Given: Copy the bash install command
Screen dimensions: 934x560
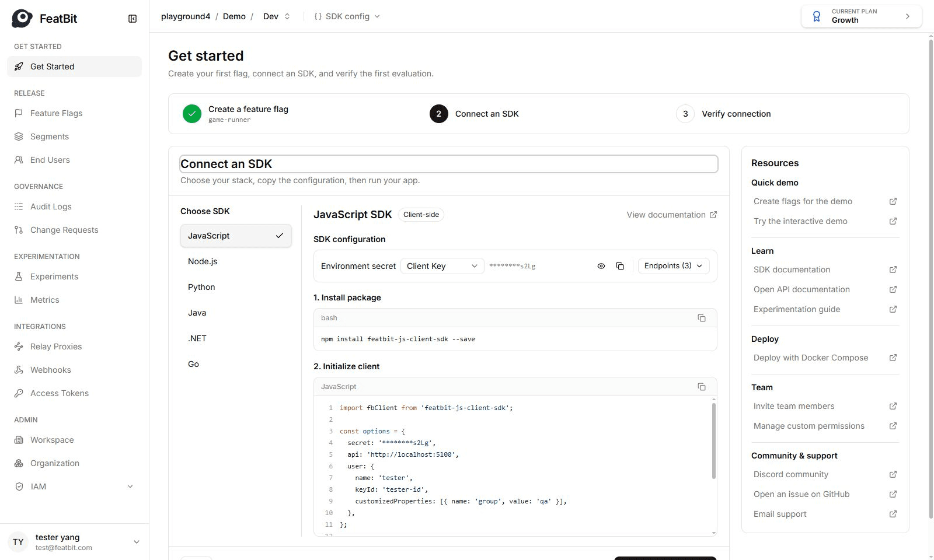Looking at the screenshot, I should tap(702, 318).
